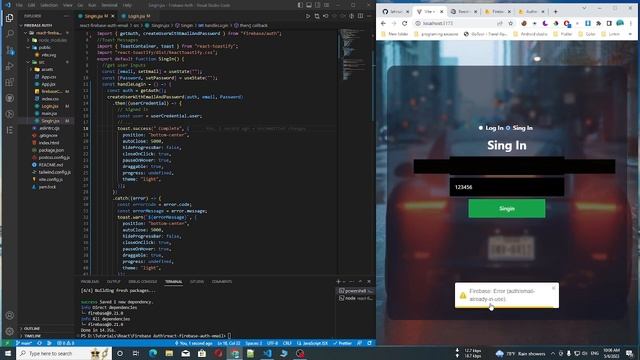Click the git branch indicator in status bar

[x=24, y=343]
